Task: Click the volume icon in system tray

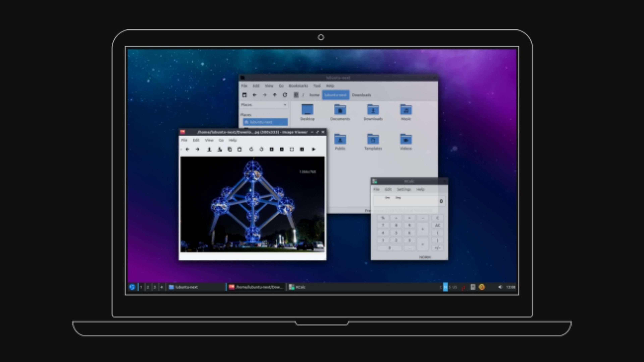Action: tap(500, 287)
